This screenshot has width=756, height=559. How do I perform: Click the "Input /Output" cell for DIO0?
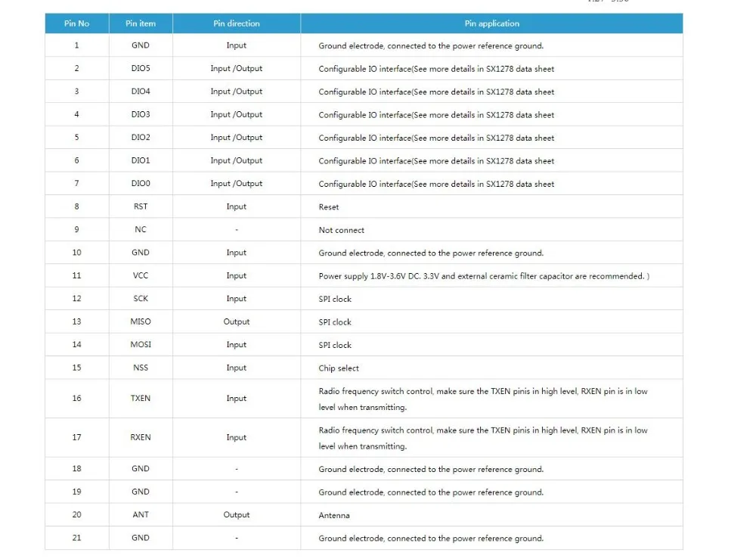(x=236, y=183)
